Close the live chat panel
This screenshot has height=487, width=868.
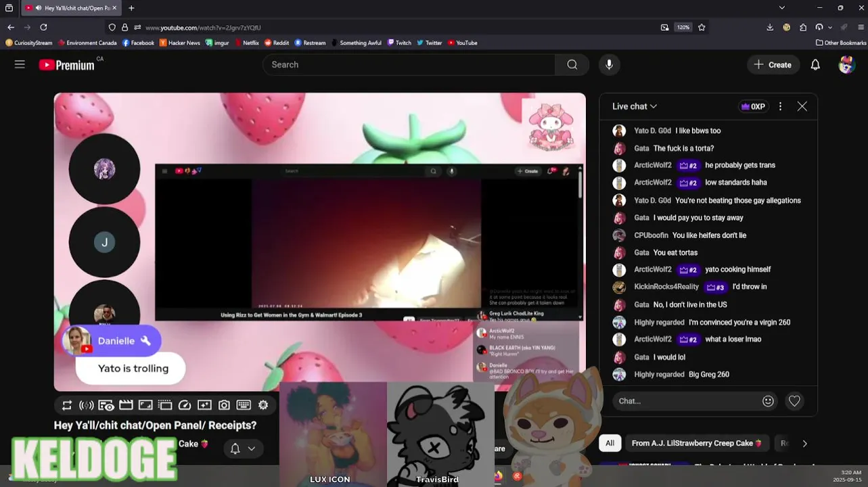coord(802,106)
